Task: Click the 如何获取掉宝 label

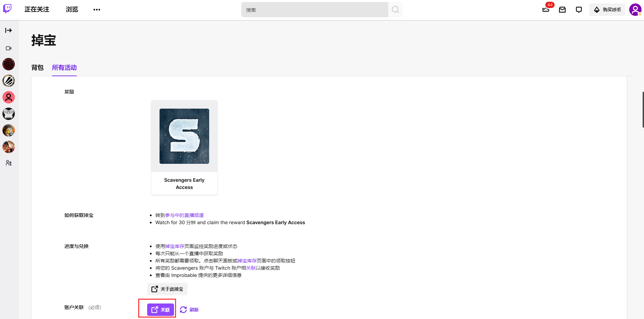Action: 79,215
